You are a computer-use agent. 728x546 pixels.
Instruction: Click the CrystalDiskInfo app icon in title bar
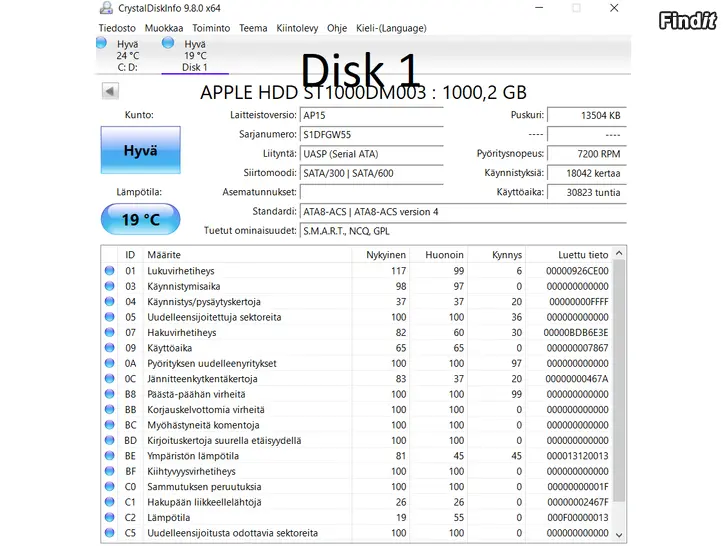click(107, 9)
